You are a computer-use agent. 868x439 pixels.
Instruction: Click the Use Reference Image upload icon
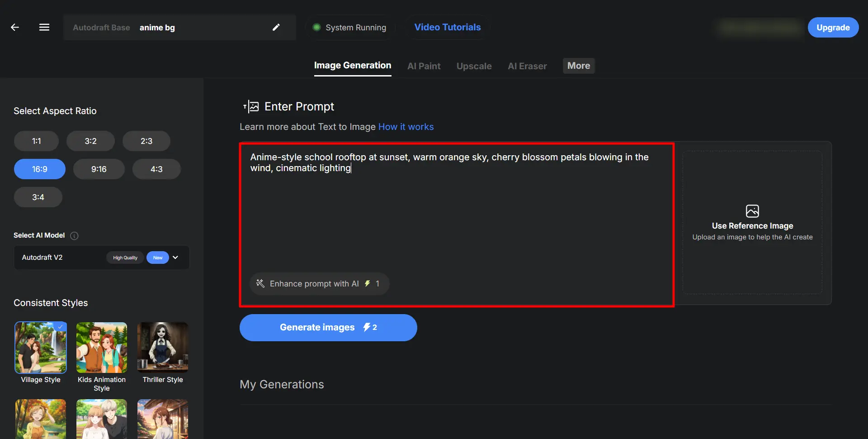click(x=752, y=211)
